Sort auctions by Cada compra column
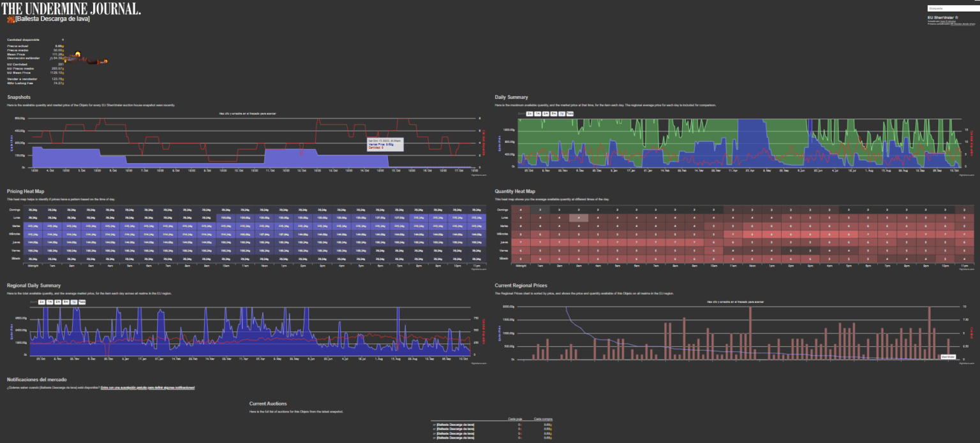Screen dimensions: 980x443 (x=542, y=419)
